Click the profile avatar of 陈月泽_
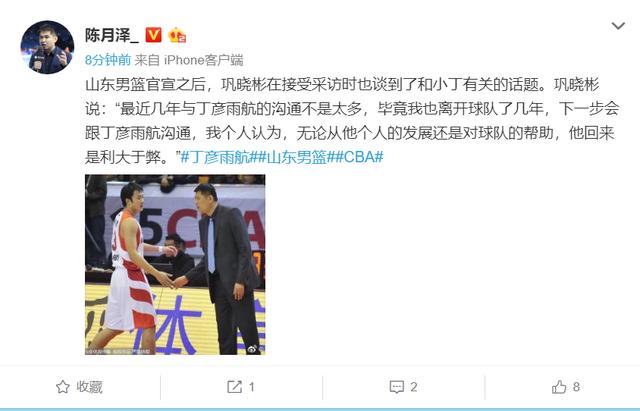 click(47, 47)
